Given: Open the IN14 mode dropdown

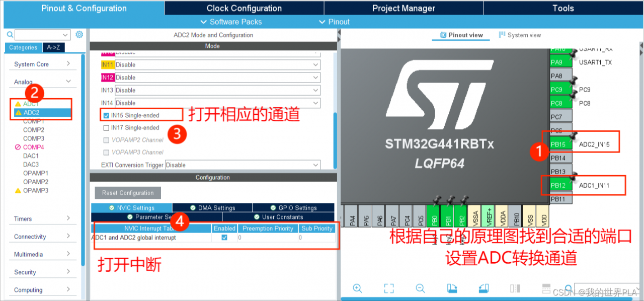Looking at the screenshot, I should (217, 103).
